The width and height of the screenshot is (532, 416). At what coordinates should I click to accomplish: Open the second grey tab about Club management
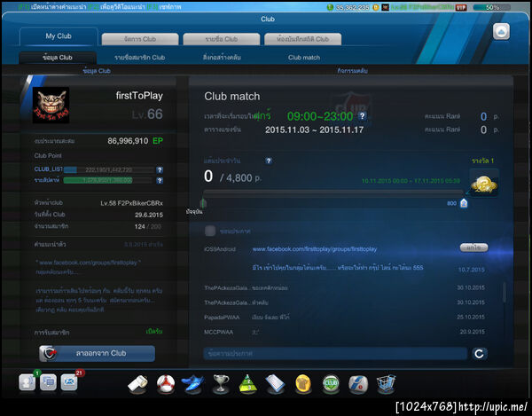[x=140, y=39]
